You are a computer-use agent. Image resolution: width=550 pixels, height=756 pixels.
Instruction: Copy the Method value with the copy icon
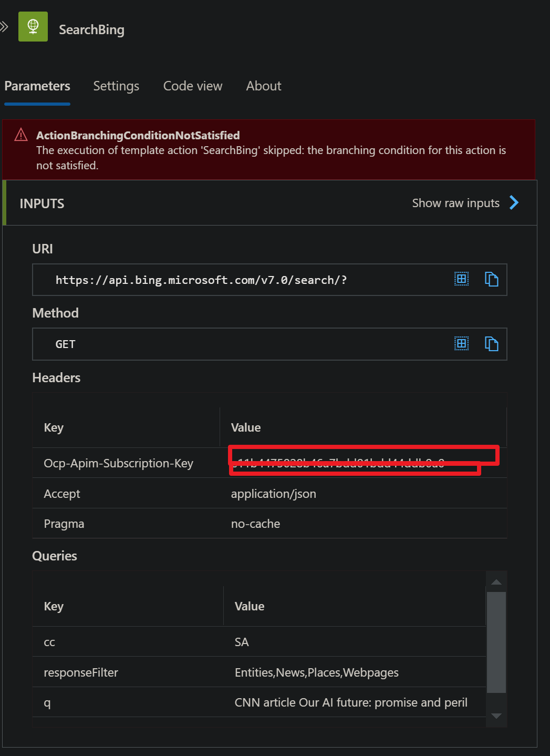pos(491,344)
